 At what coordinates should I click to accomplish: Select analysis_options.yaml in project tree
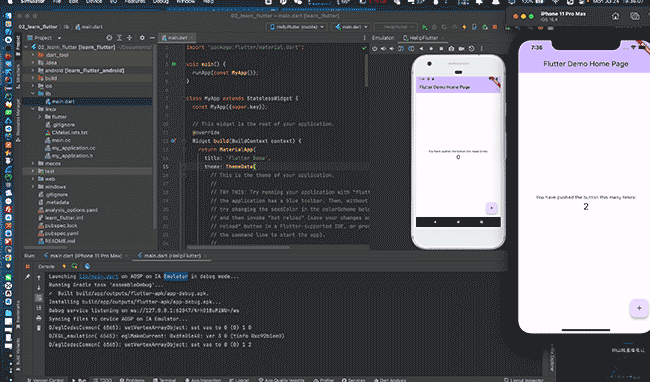[68, 210]
